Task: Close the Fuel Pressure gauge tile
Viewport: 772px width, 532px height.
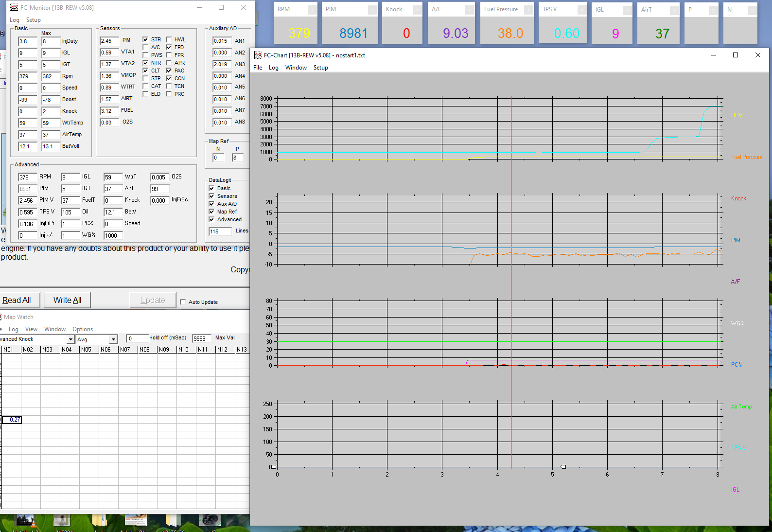Action: click(529, 10)
